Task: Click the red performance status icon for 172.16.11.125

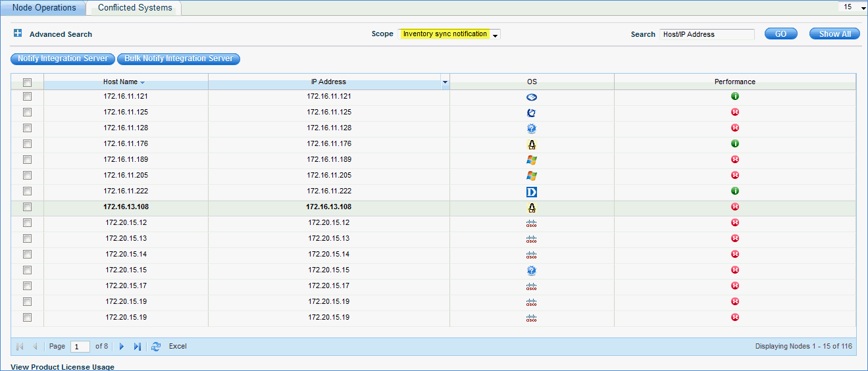Action: click(x=735, y=112)
